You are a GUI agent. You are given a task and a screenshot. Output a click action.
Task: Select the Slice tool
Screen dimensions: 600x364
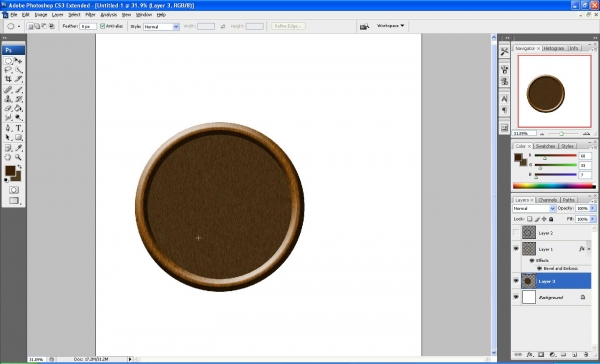click(x=18, y=79)
